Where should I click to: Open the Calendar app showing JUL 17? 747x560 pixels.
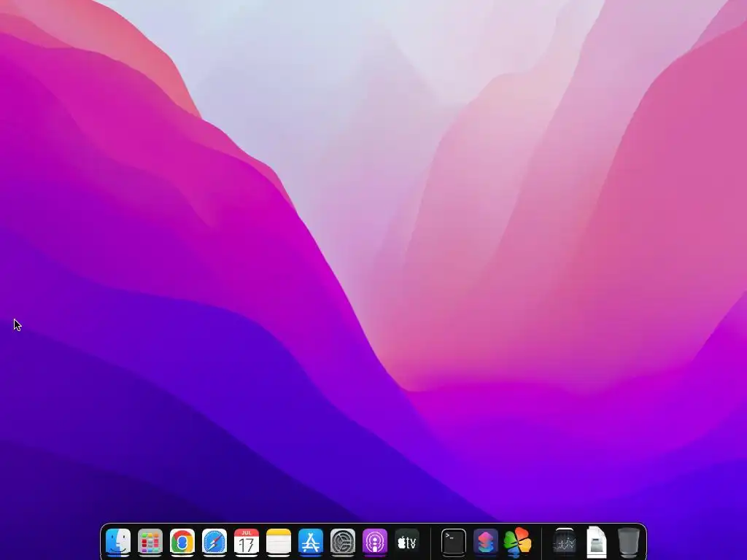(x=247, y=542)
